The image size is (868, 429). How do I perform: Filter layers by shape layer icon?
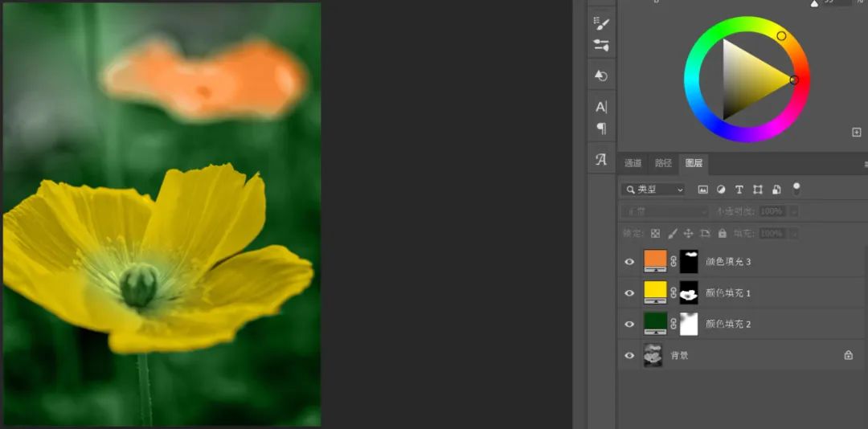(x=758, y=190)
